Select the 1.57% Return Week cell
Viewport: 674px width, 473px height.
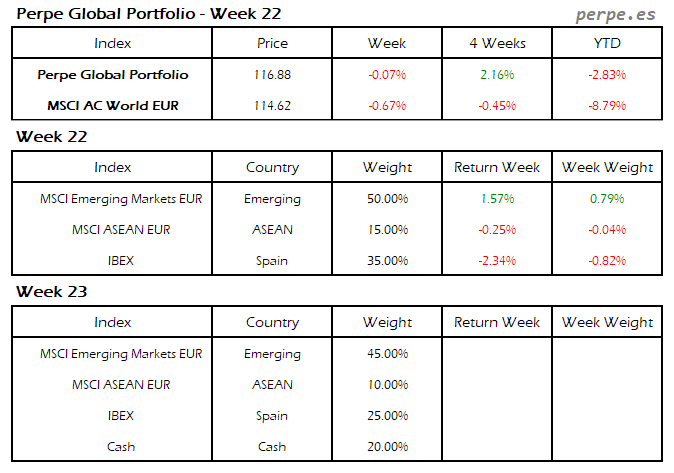coord(497,199)
